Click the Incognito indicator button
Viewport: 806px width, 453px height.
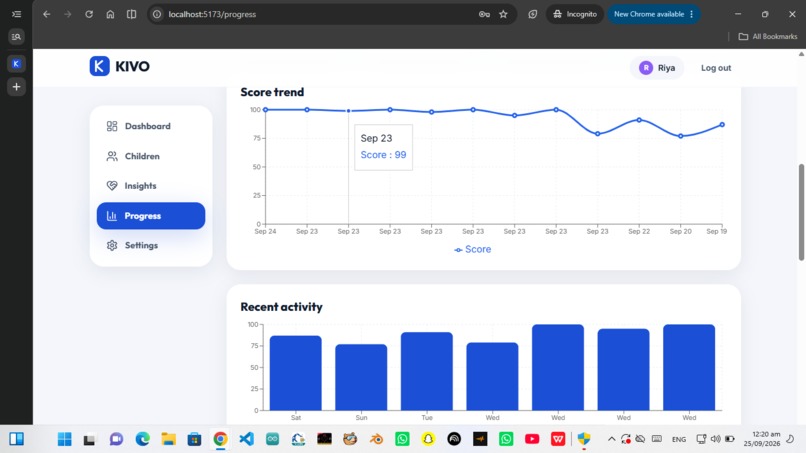574,14
